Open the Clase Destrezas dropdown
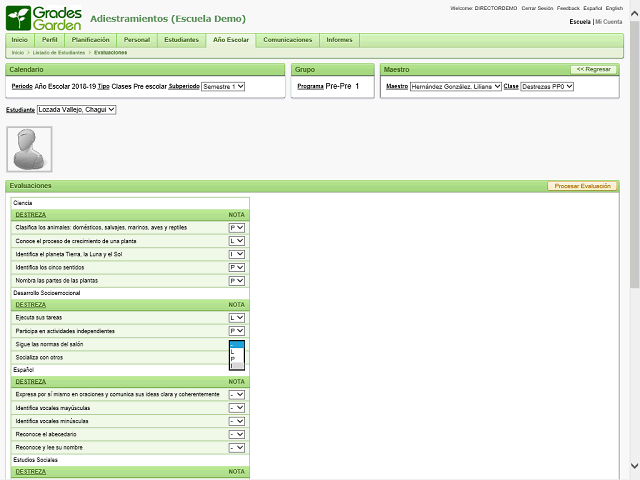 [548, 87]
